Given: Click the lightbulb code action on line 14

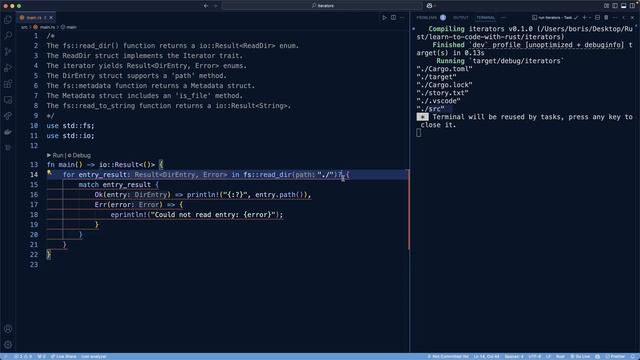Looking at the screenshot, I should 49,173.
